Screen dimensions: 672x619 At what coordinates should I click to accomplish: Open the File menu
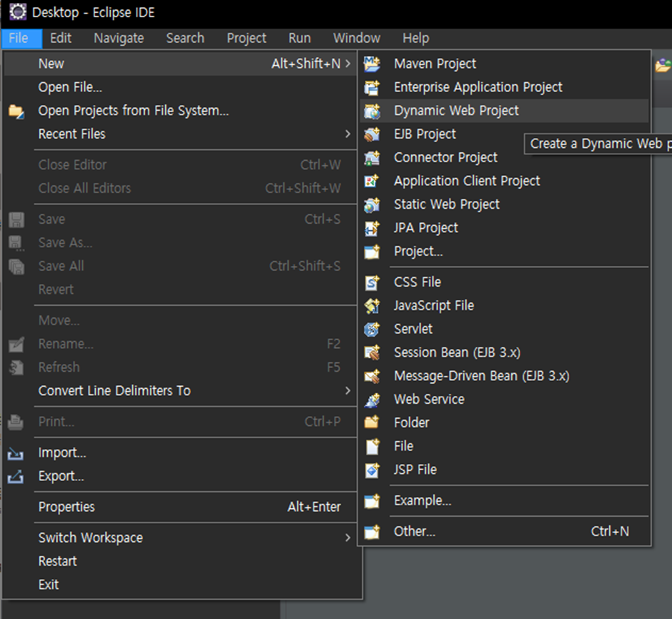click(x=22, y=39)
